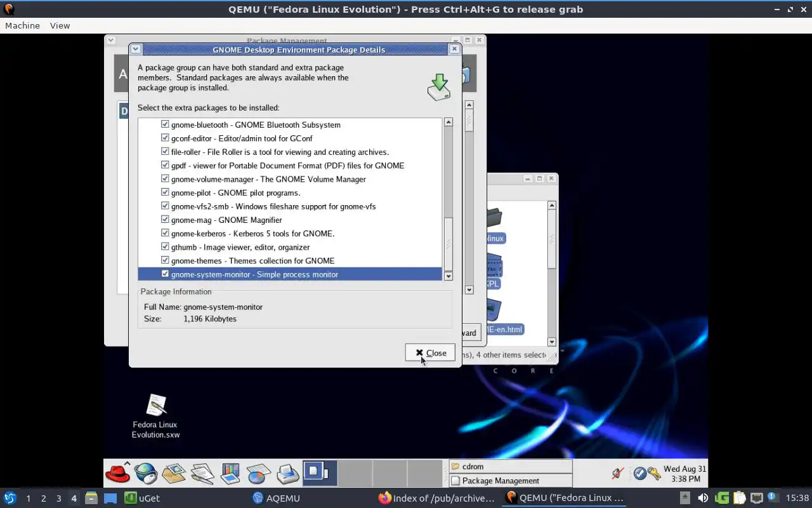Open window menu of Package Management window
Screen dimensions: 812x508
(110, 40)
